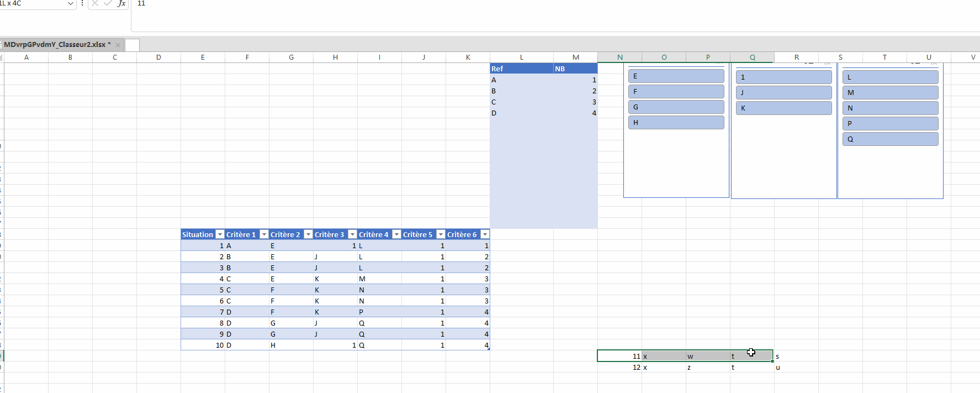Toggle slicer item E
This screenshot has height=393, width=980.
click(x=676, y=76)
